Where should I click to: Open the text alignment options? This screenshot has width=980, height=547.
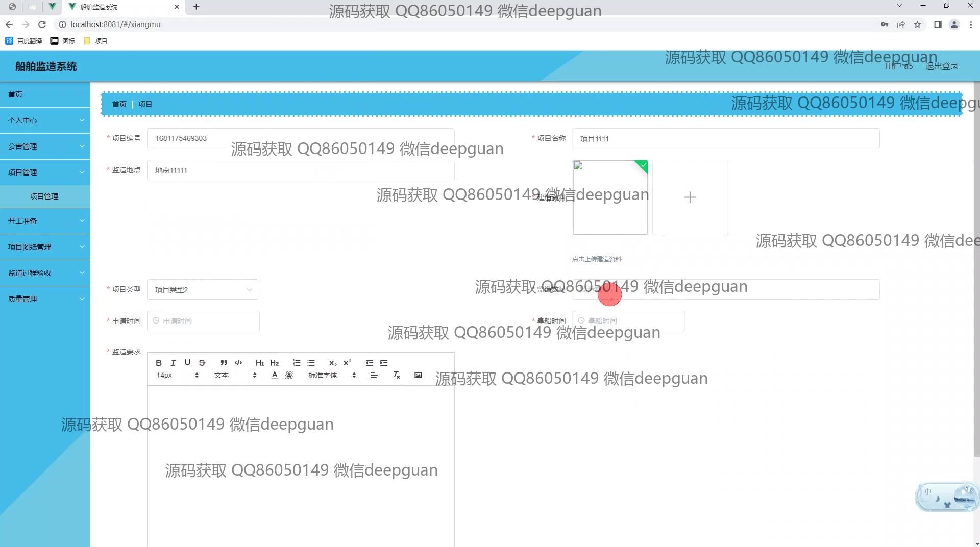tap(374, 375)
